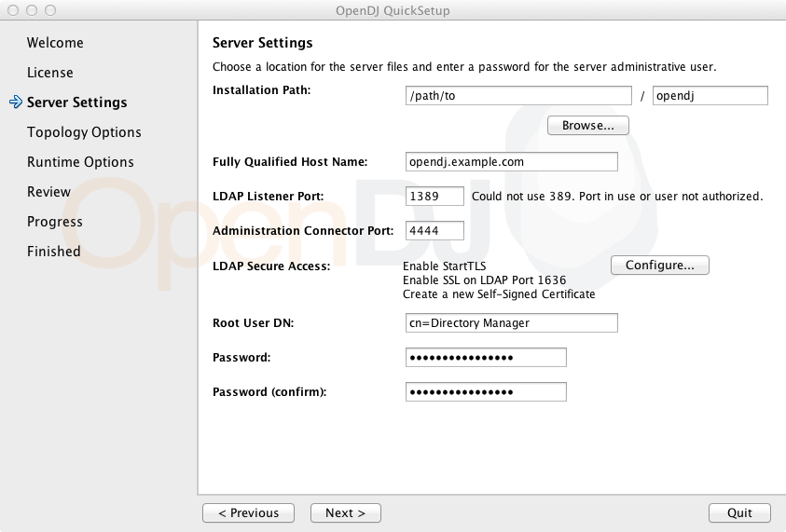
Task: Click the Password (confirm) field
Action: click(x=486, y=391)
